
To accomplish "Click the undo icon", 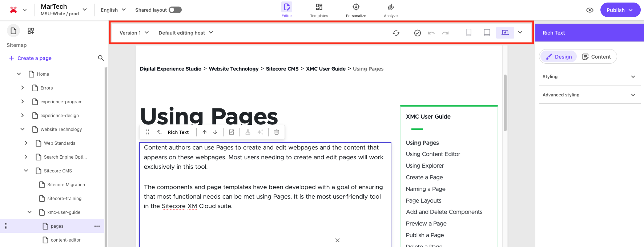I will [431, 33].
